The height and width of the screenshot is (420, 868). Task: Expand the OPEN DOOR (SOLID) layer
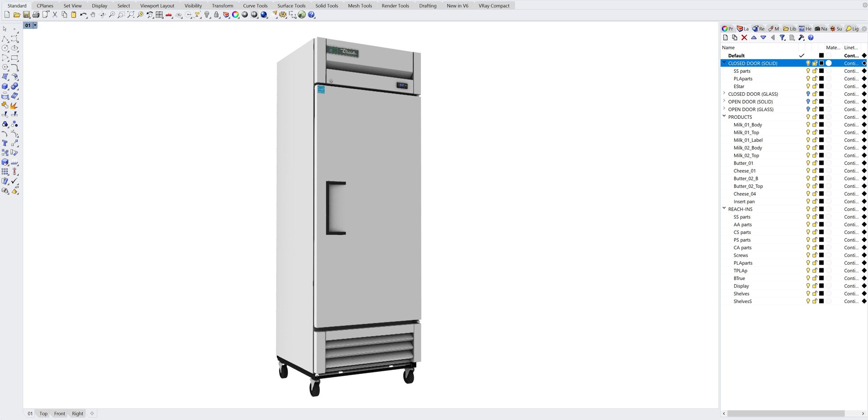point(724,101)
